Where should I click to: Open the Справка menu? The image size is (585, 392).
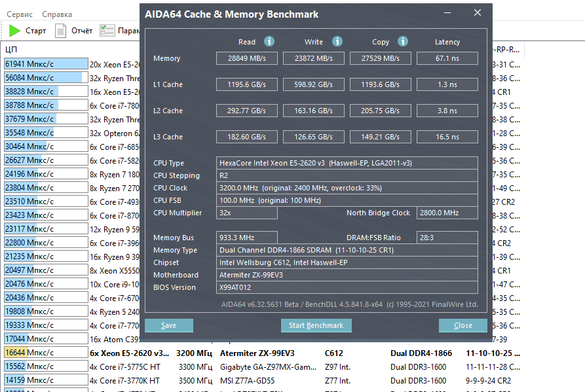57,14
